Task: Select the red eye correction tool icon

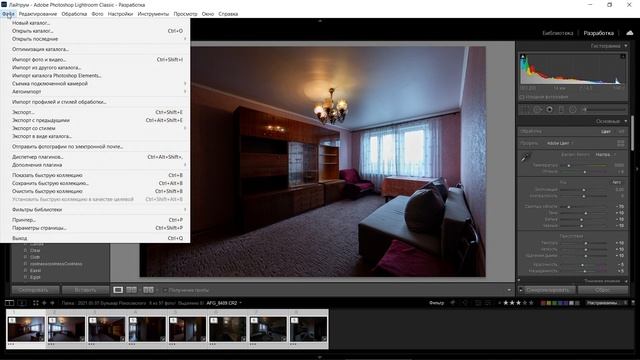Action: [x=549, y=109]
